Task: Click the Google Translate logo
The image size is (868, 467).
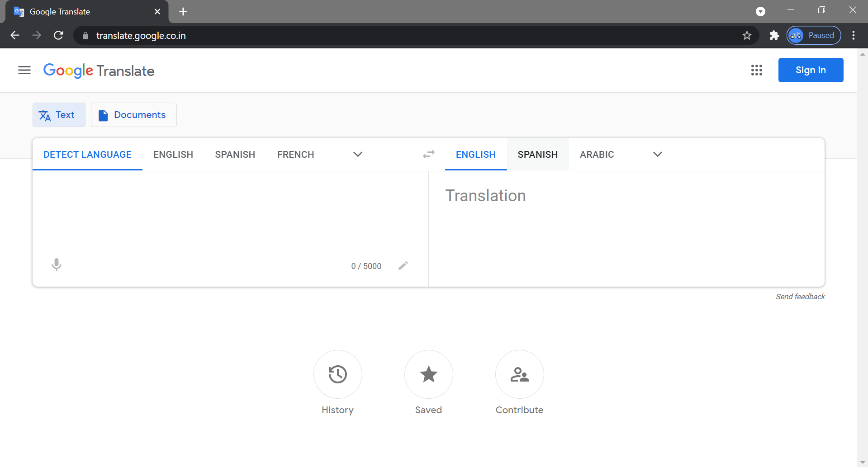Action: (x=99, y=71)
